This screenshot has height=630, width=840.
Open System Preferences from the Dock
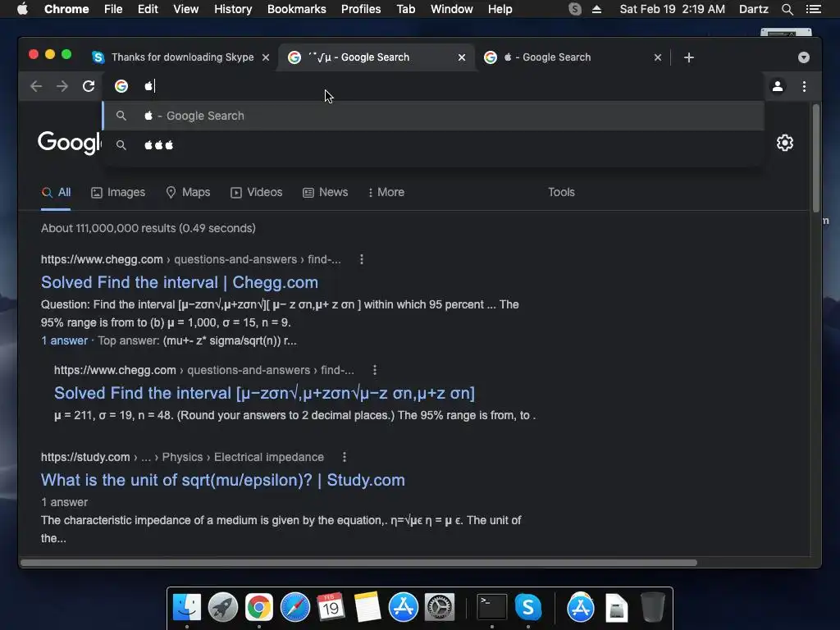(440, 607)
